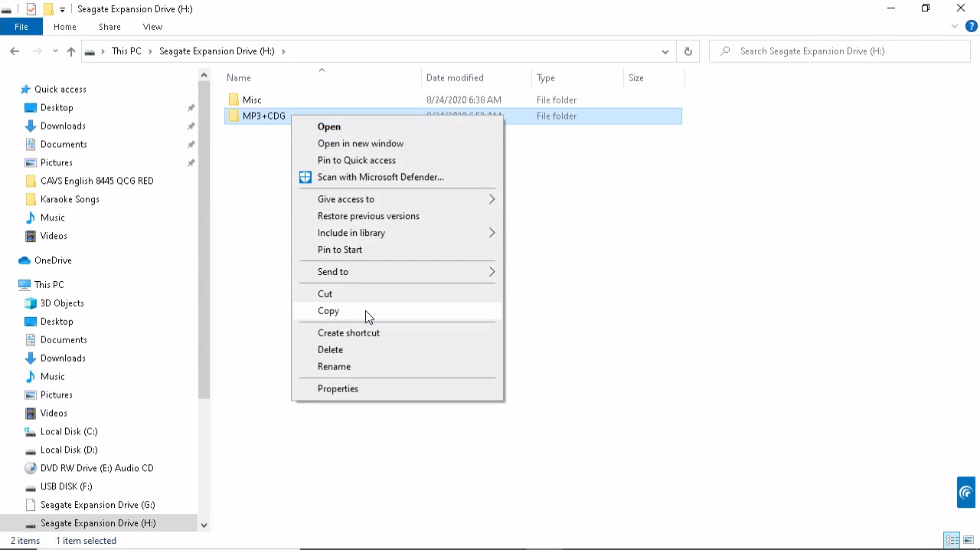980x550 pixels.
Task: Refresh the current folder view
Action: (x=688, y=51)
